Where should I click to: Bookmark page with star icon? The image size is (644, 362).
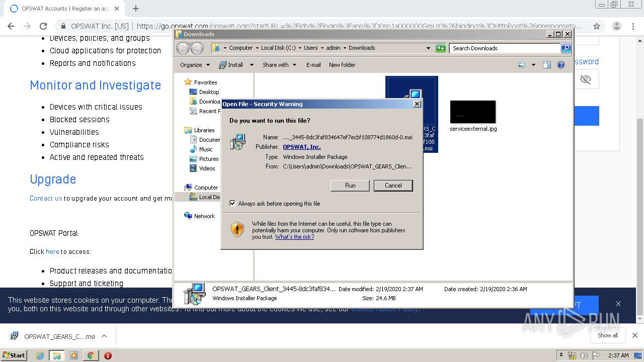click(597, 26)
